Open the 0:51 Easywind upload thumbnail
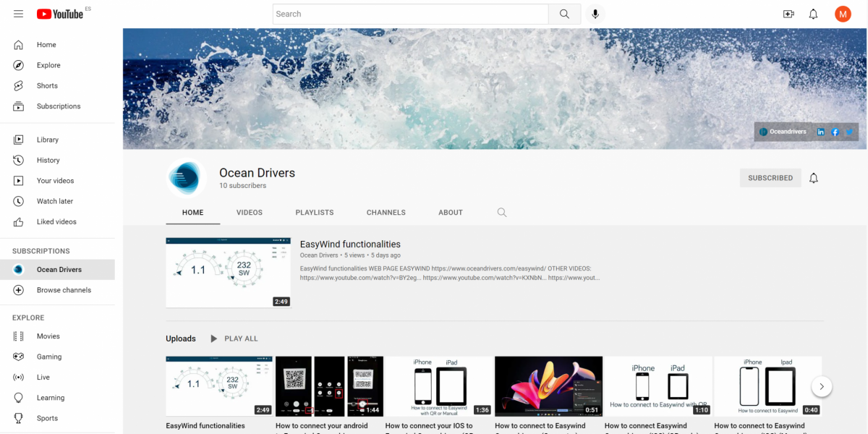Viewport: 868px width, 434px height. [x=548, y=386]
